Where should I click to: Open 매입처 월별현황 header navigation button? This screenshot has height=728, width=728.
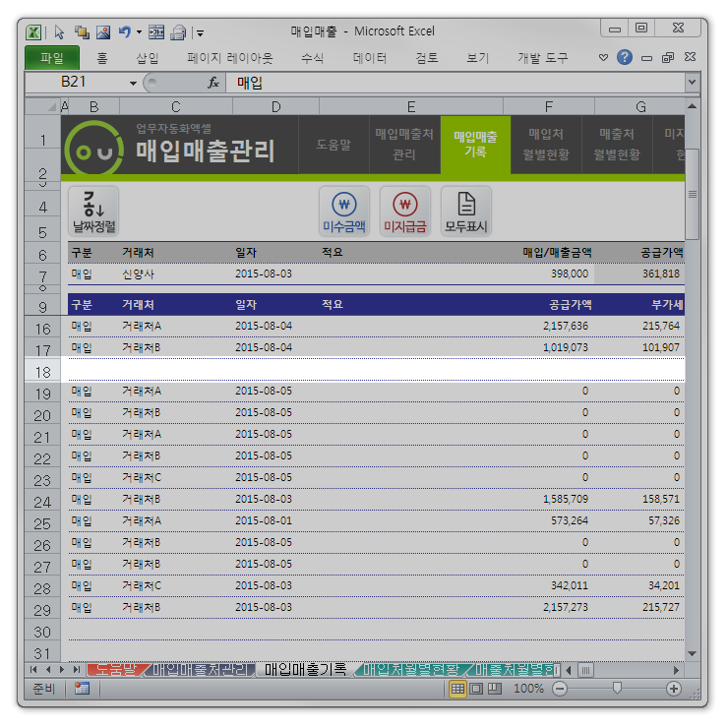point(546,145)
